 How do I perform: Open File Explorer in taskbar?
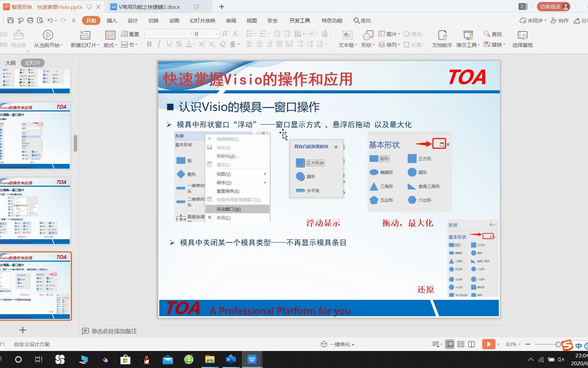point(210,359)
